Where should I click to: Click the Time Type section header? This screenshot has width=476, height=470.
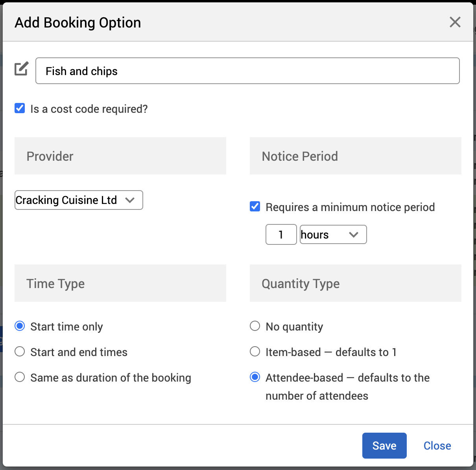point(120,283)
